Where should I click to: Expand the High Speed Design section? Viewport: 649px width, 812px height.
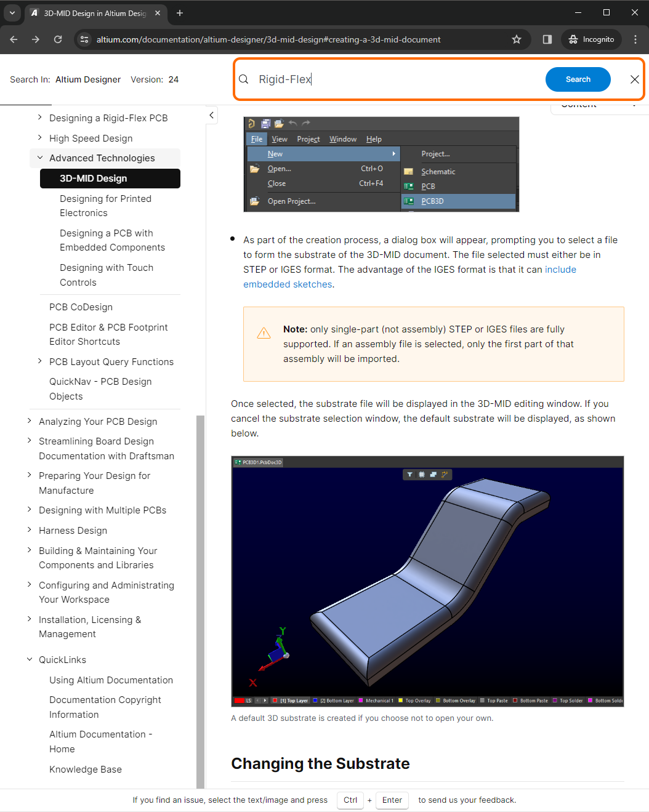click(39, 138)
